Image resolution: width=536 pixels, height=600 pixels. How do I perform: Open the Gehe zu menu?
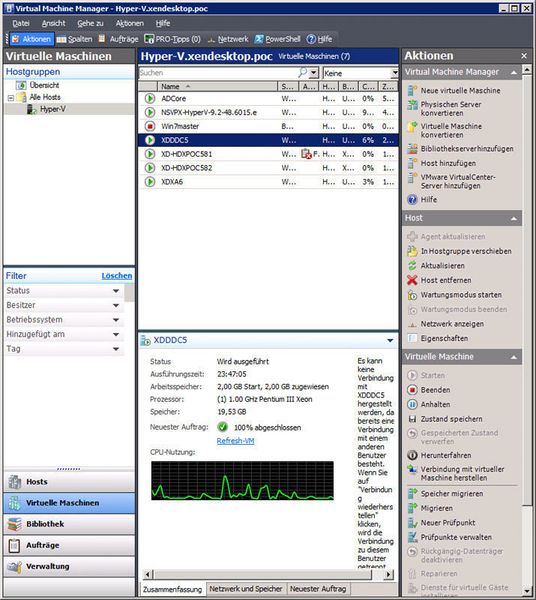91,23
